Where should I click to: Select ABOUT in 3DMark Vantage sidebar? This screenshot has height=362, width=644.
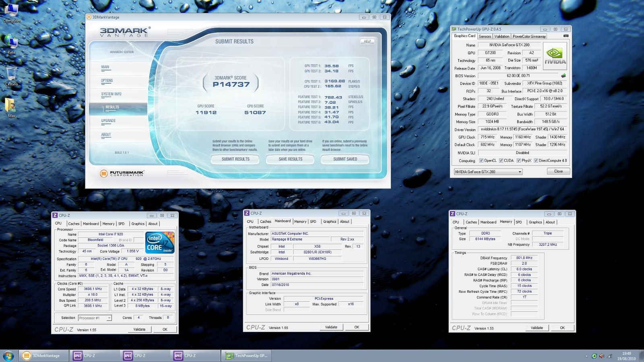106,135
